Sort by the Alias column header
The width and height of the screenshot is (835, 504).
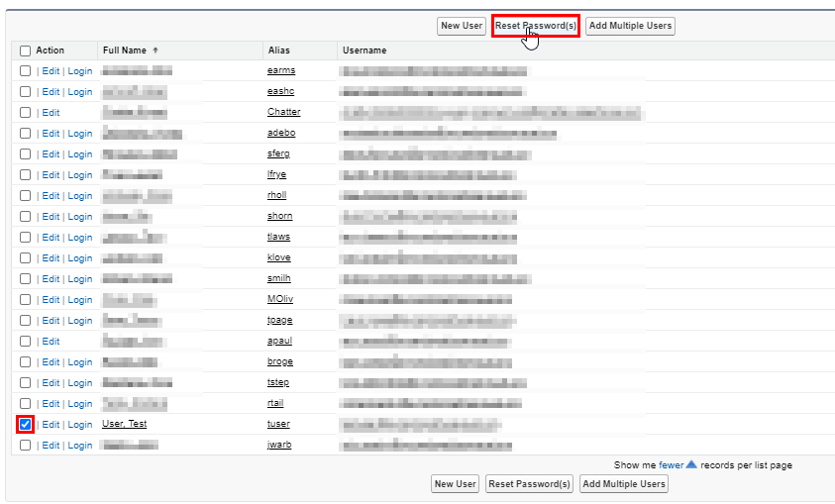point(278,50)
